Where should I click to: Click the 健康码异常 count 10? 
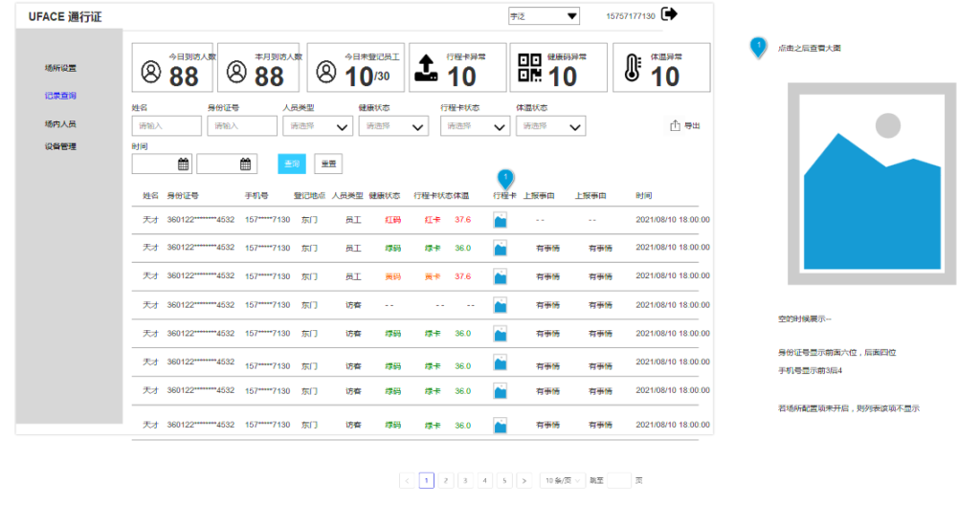tap(563, 77)
